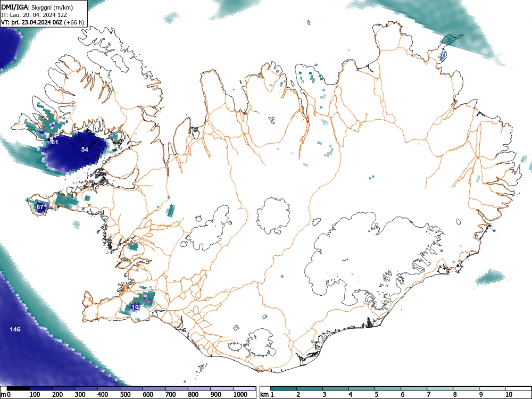Click the '10' label in the km legend

[x=509, y=395]
